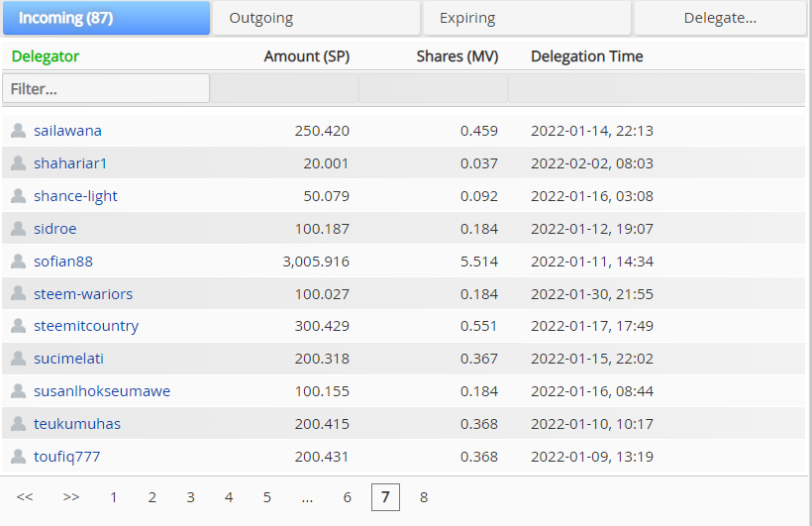The height and width of the screenshot is (526, 812).
Task: Open the susanlhokseumawe profile link
Action: click(x=102, y=391)
